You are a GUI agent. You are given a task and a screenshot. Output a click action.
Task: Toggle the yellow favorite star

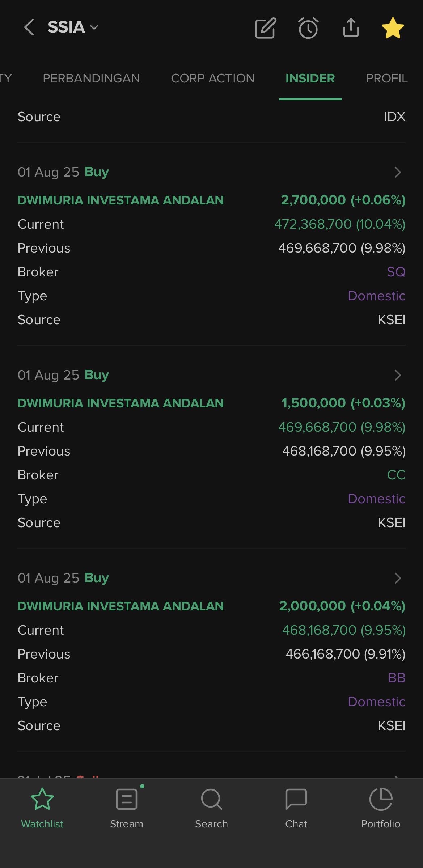pyautogui.click(x=393, y=28)
